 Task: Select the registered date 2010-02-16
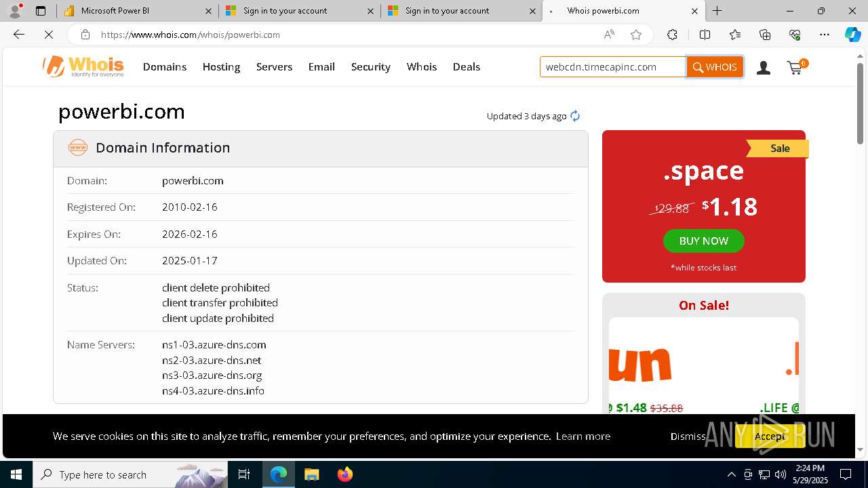click(x=190, y=207)
